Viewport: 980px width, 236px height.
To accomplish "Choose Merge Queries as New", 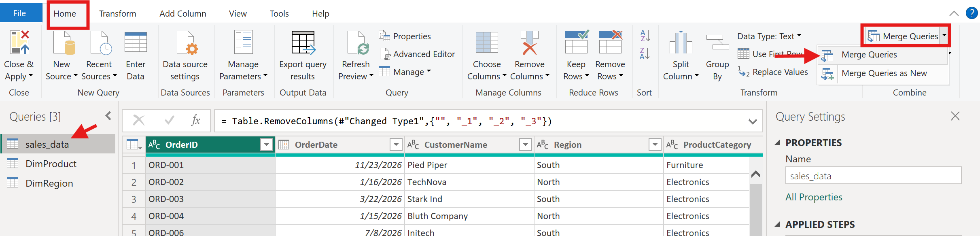I will point(882,73).
